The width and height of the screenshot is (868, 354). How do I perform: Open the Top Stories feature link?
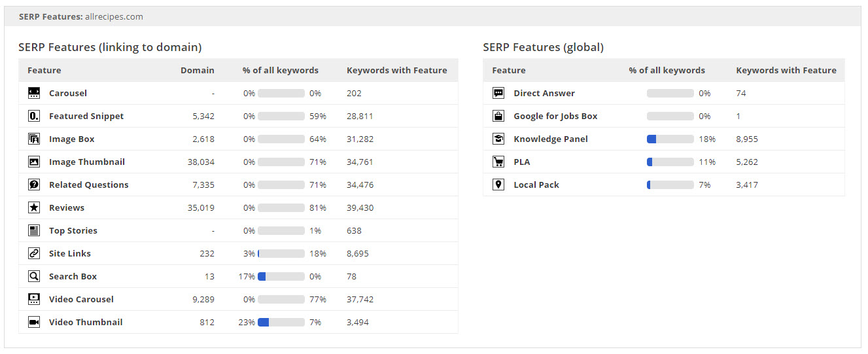coord(73,230)
